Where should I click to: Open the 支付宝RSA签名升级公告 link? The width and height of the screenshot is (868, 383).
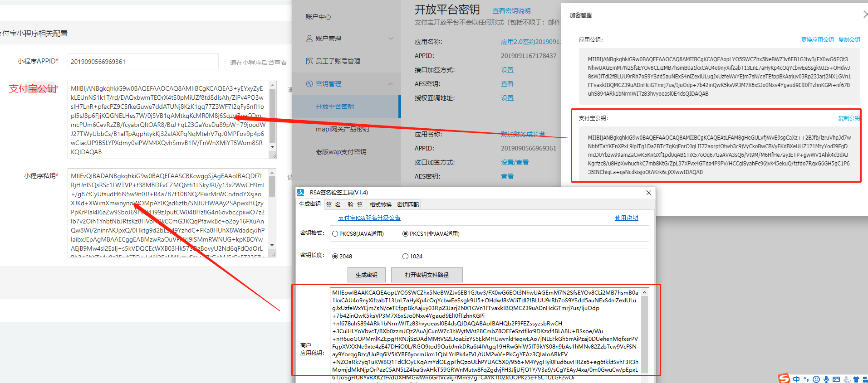click(x=369, y=218)
